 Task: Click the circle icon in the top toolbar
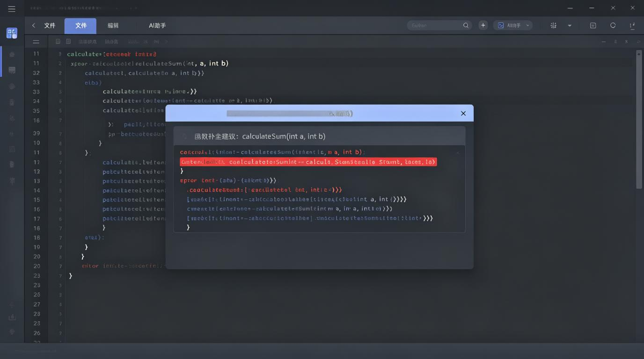[613, 25]
